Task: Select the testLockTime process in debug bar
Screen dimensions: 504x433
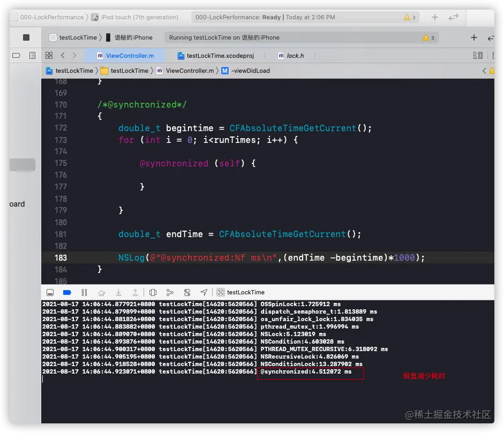Action: coord(240,292)
